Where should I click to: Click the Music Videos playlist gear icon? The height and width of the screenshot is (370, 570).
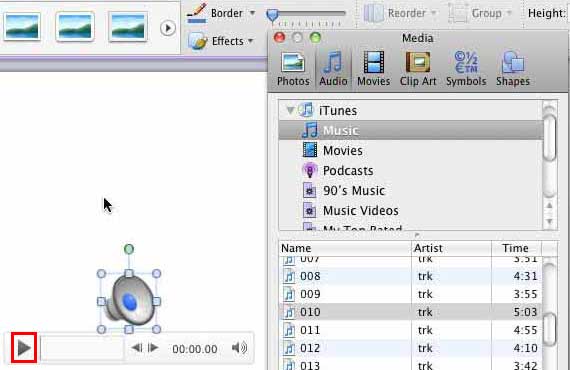(309, 210)
